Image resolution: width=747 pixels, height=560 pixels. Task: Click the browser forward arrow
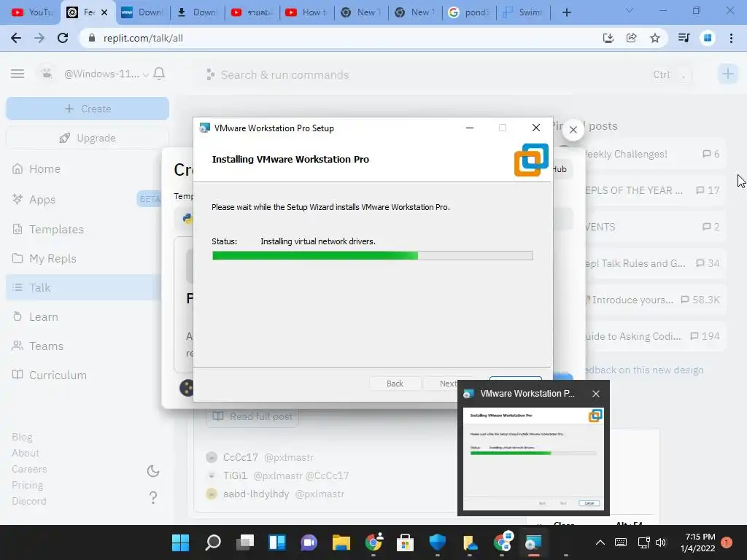click(39, 38)
